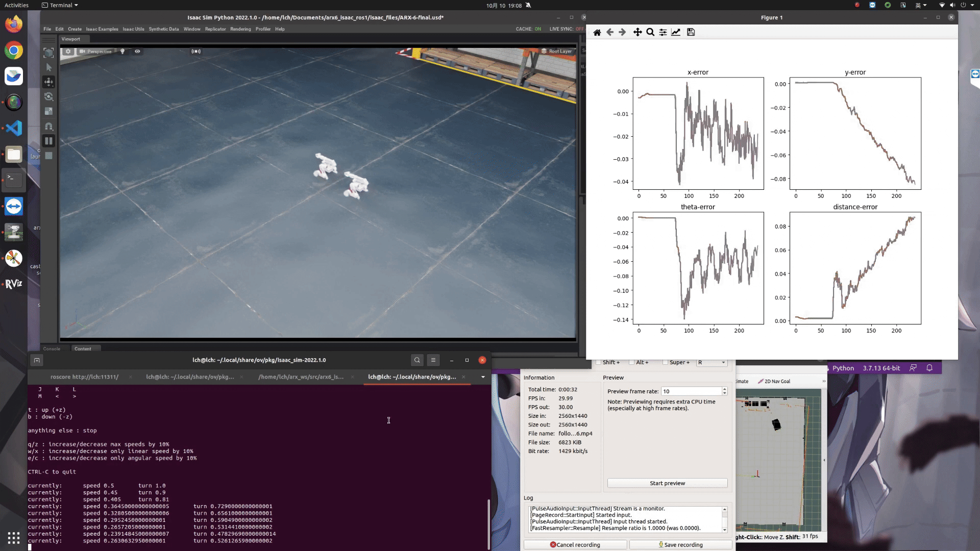Increase preview frame rate with stepper arrow

click(x=724, y=389)
